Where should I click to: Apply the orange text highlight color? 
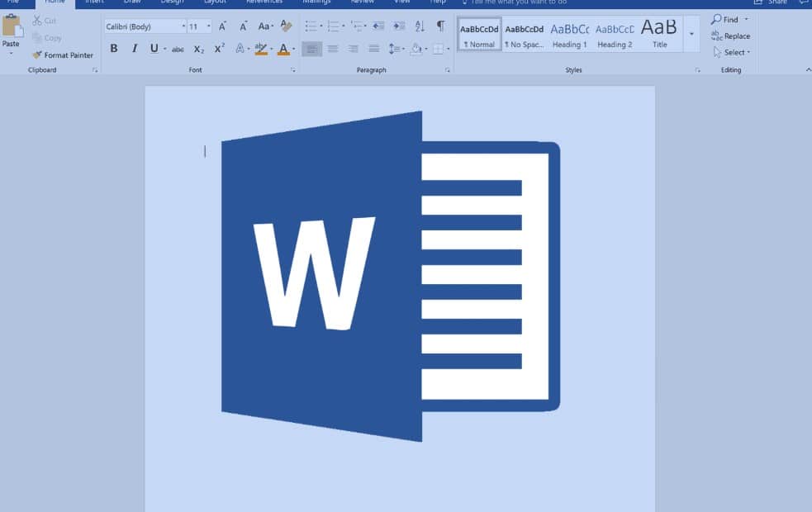point(261,50)
